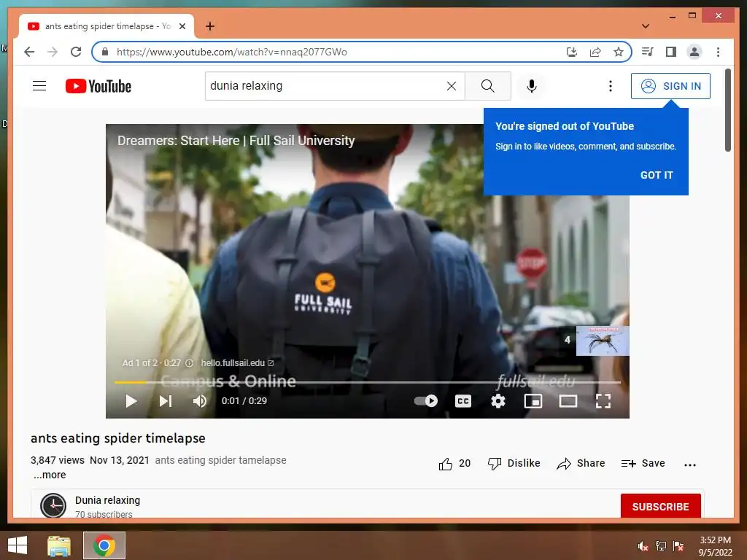Toggle closed captions CC

(x=463, y=401)
